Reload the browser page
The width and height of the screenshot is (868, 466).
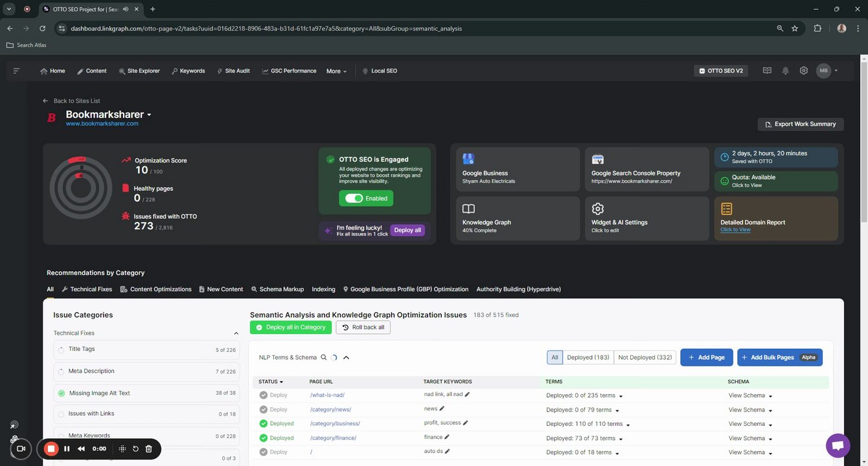[x=43, y=28]
